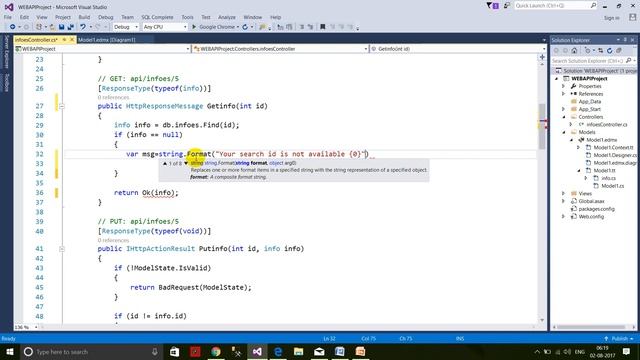Click the Solution Explorer Refresh icon
This screenshot has width=640, height=360.
[609, 51]
